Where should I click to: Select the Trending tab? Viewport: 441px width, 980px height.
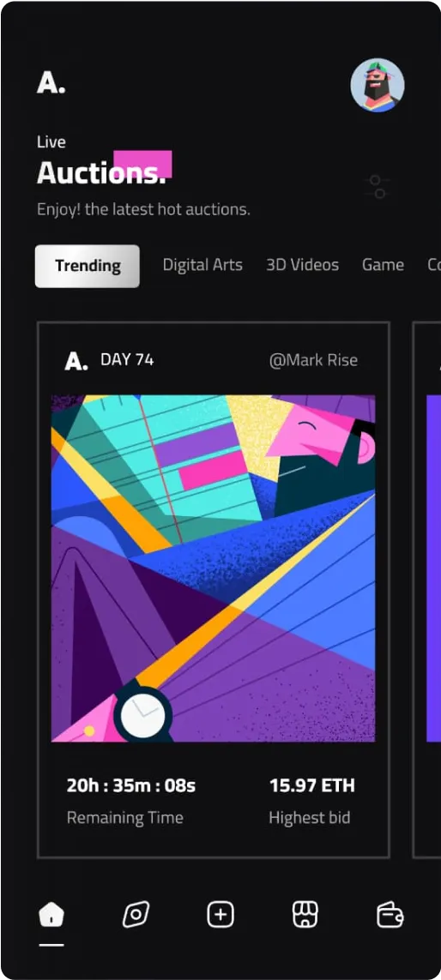[87, 266]
